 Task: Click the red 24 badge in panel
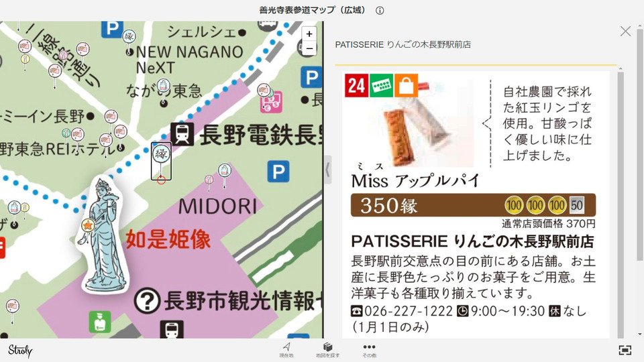pos(356,85)
